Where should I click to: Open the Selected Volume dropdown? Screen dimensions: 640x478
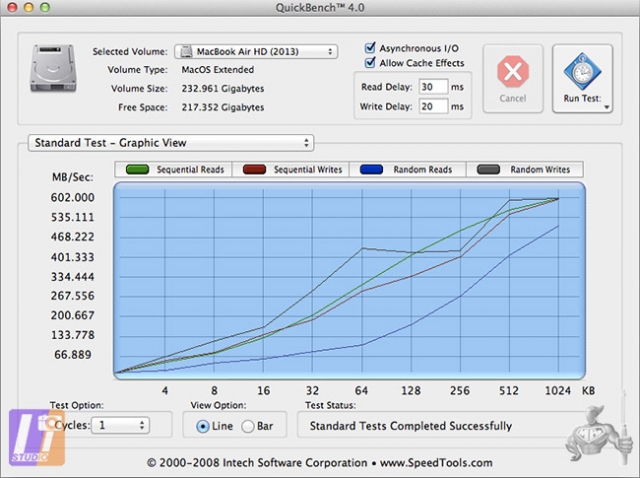(256, 52)
